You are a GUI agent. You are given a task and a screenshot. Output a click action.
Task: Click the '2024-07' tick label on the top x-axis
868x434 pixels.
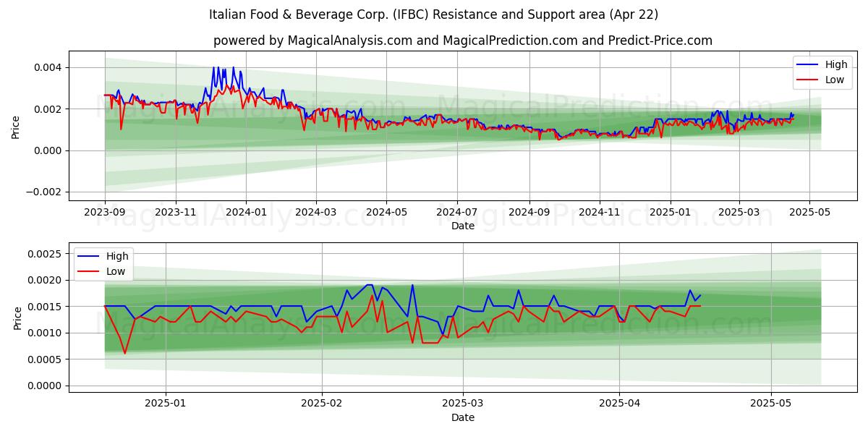tap(457, 212)
